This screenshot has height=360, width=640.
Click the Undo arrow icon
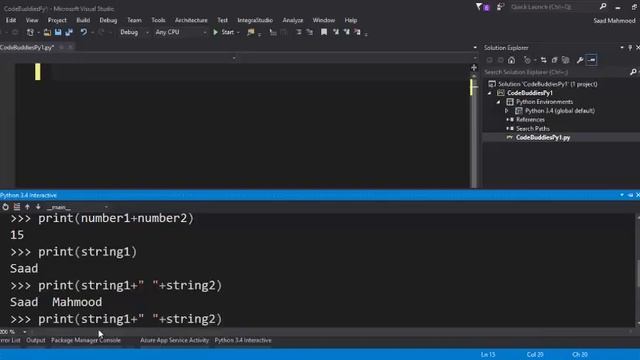84,32
